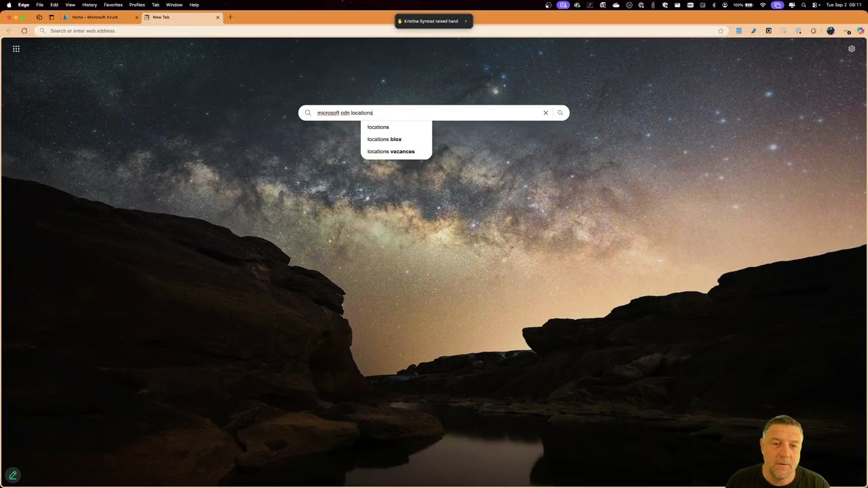
Task: Choose the 'locations' suggestion
Action: [396, 127]
